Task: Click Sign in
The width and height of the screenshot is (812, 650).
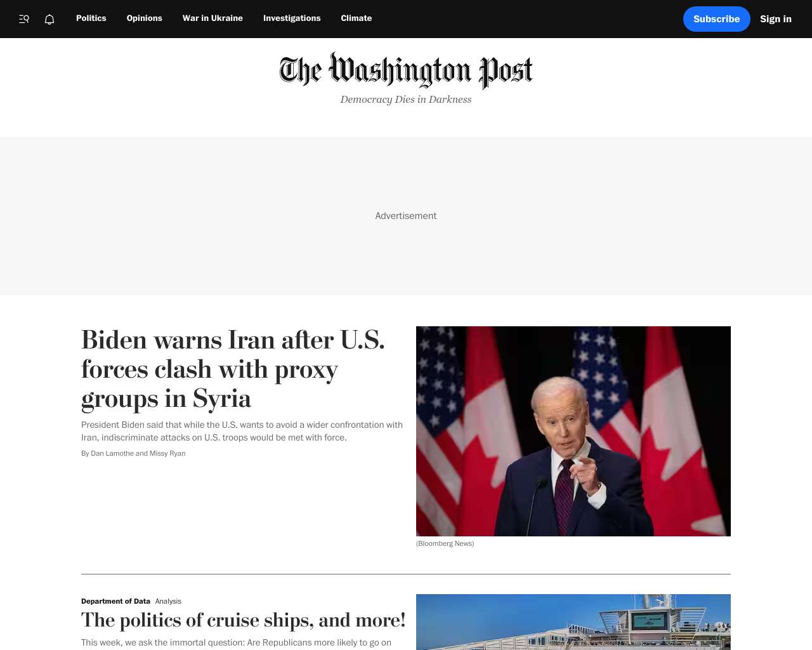Action: click(776, 19)
